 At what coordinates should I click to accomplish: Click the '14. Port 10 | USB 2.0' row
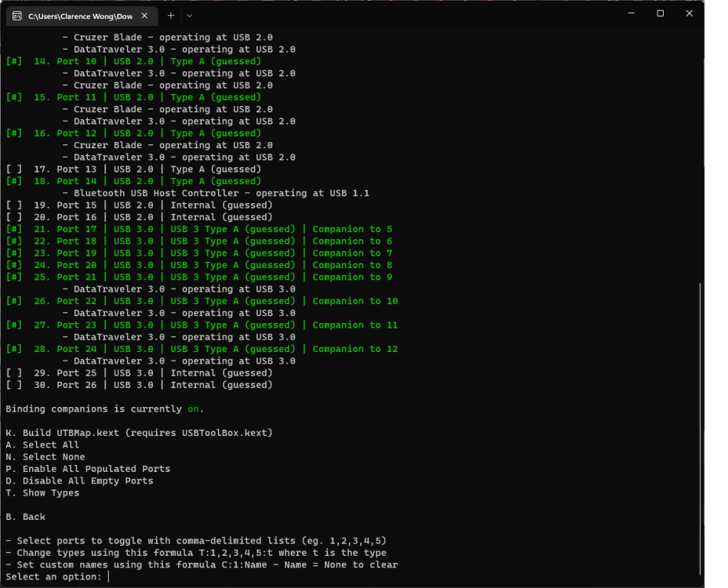133,61
